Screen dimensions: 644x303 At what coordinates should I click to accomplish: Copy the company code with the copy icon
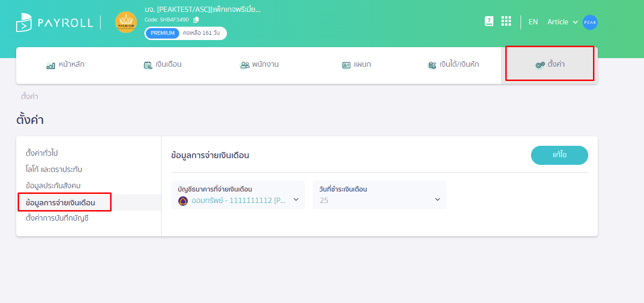pos(195,20)
